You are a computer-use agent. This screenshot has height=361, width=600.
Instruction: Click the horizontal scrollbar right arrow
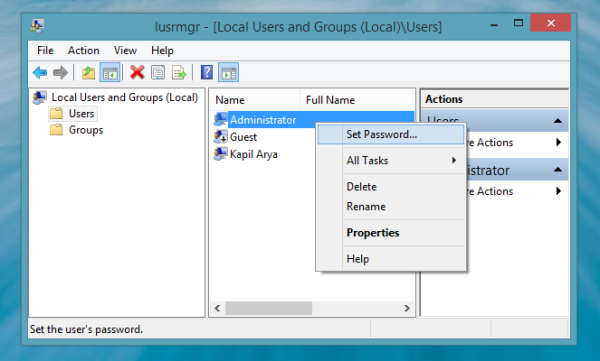coord(407,308)
